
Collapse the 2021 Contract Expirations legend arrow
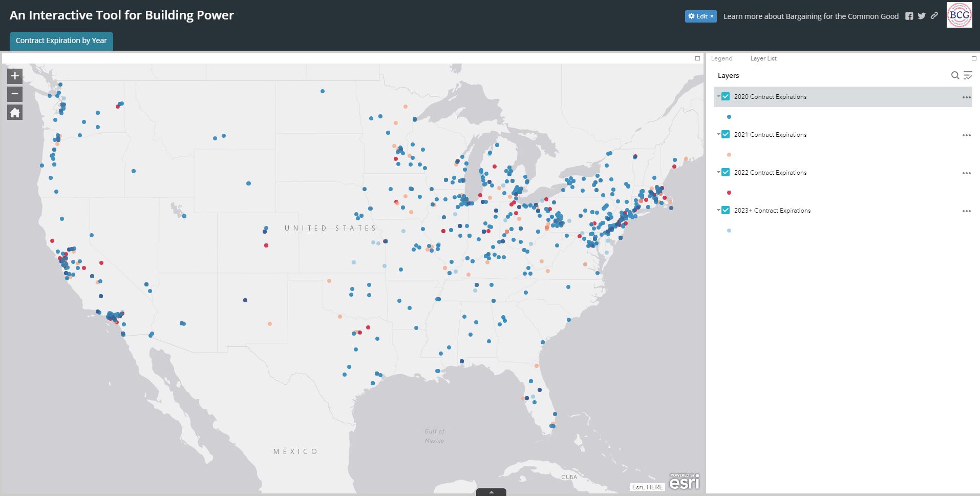[x=718, y=134]
